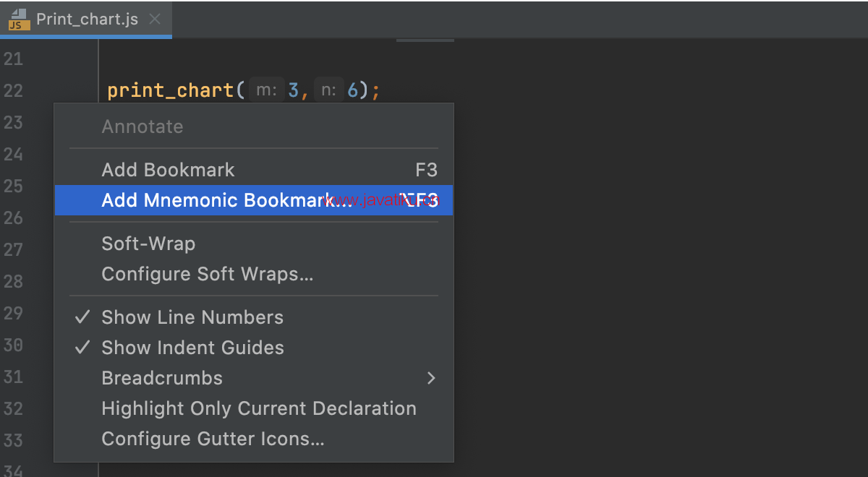Click line number 21 in gutter
This screenshot has width=868, height=477.
click(x=13, y=59)
